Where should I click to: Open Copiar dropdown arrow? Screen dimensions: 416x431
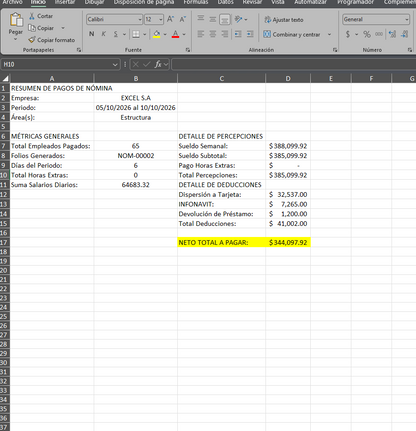click(63, 28)
